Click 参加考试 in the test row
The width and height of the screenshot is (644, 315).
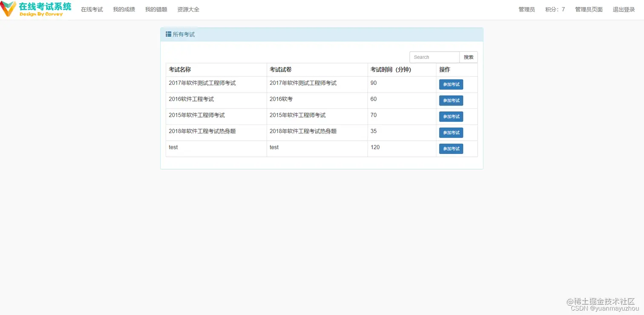pos(451,149)
